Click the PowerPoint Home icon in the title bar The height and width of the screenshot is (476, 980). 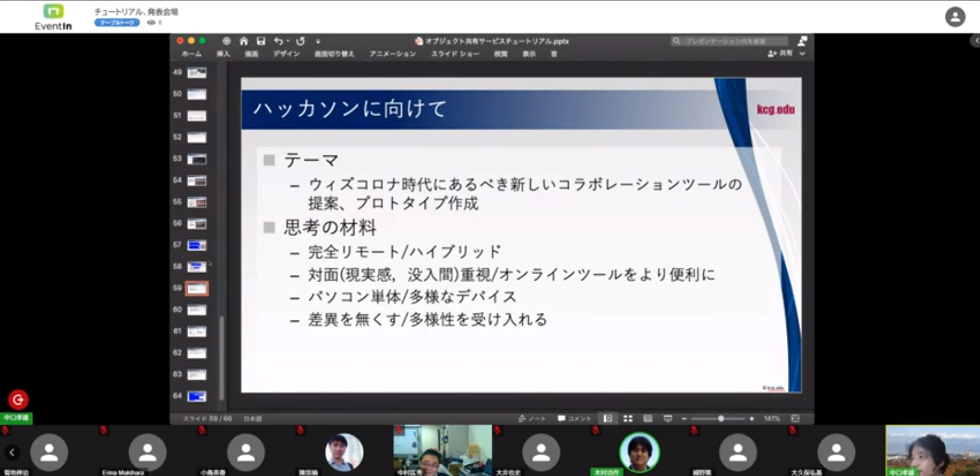244,41
